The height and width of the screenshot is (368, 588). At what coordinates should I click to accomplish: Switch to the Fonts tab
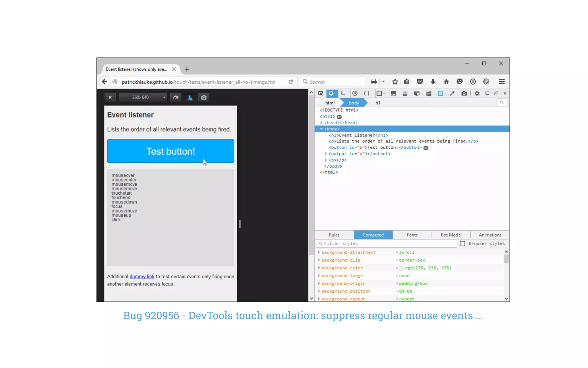(x=412, y=235)
